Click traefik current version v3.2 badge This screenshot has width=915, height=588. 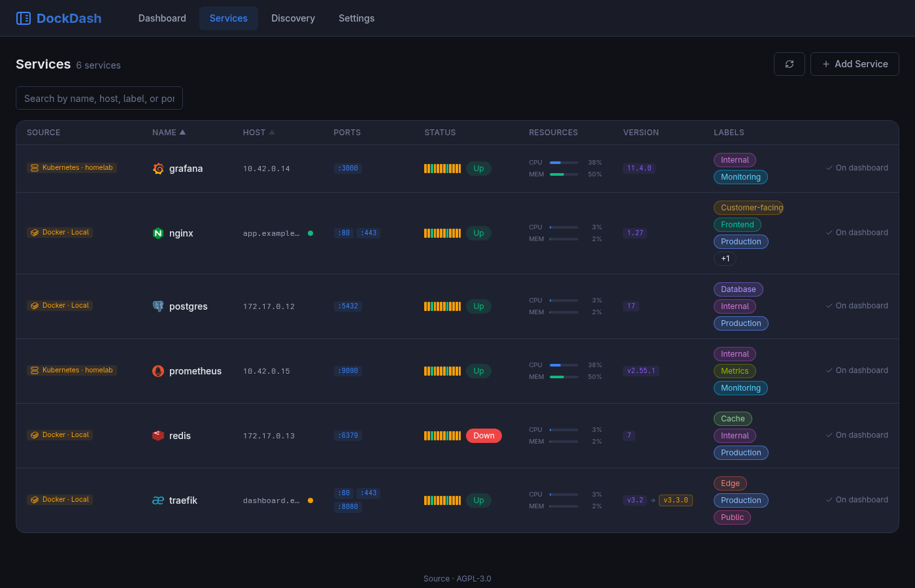click(635, 500)
